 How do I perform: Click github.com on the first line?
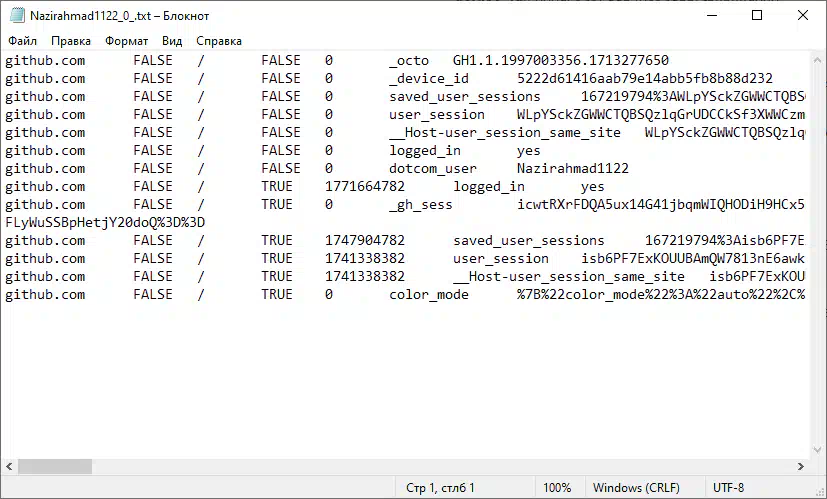click(x=45, y=61)
